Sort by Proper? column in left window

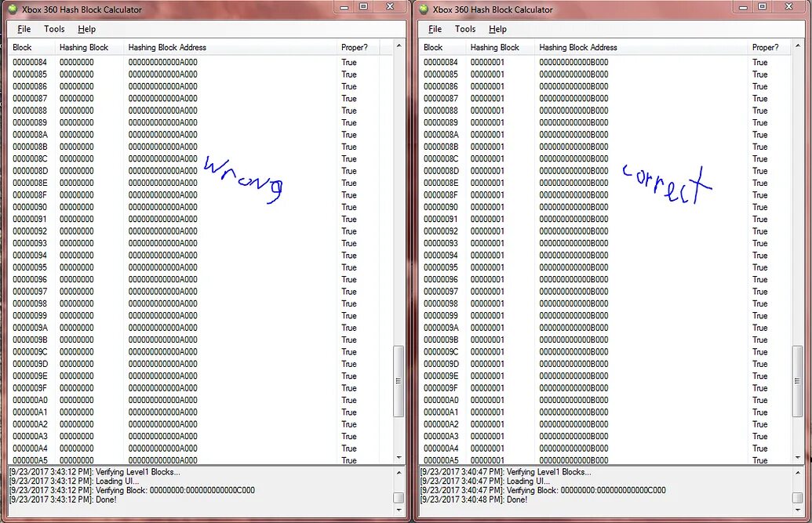click(x=358, y=47)
